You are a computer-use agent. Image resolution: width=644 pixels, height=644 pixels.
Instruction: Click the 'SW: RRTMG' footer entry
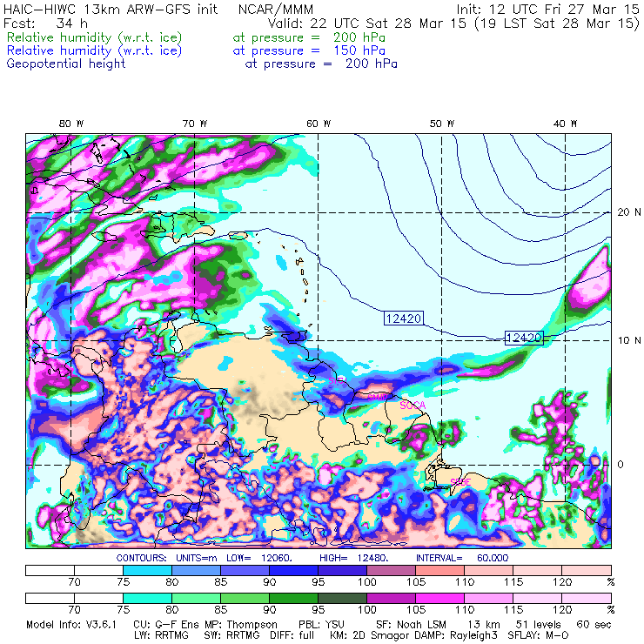(231, 635)
